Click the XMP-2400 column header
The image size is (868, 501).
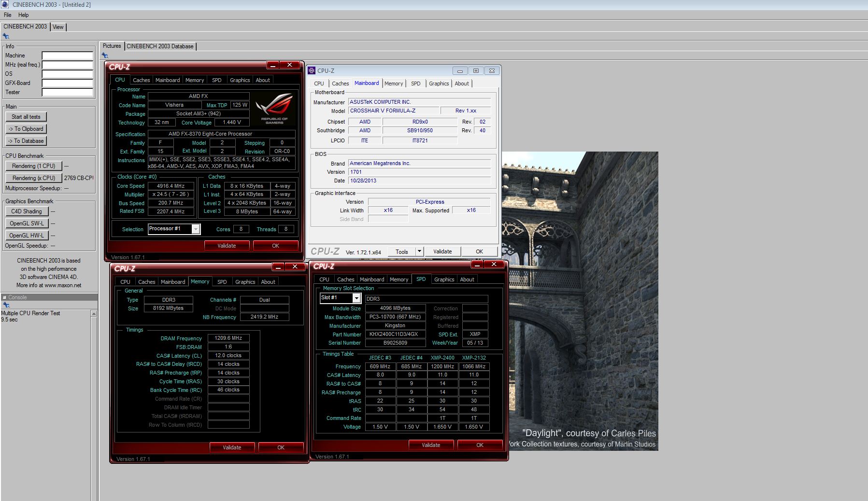pyautogui.click(x=442, y=358)
